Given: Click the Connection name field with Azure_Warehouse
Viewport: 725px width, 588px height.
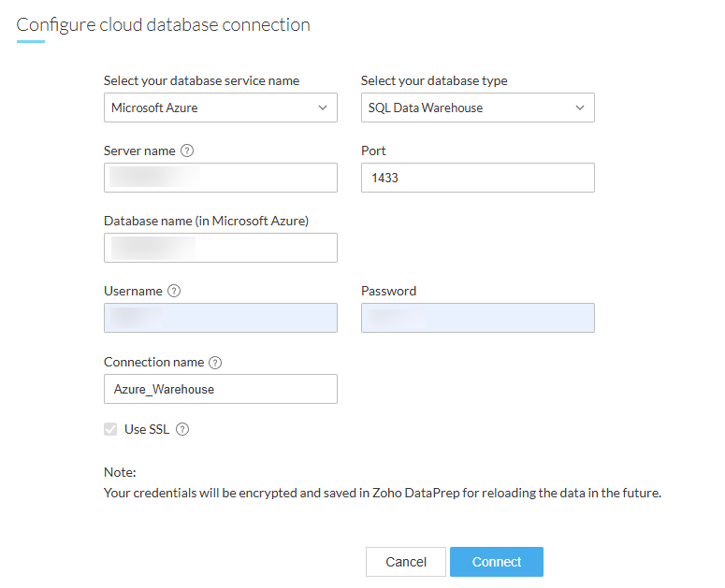Looking at the screenshot, I should pyautogui.click(x=220, y=389).
